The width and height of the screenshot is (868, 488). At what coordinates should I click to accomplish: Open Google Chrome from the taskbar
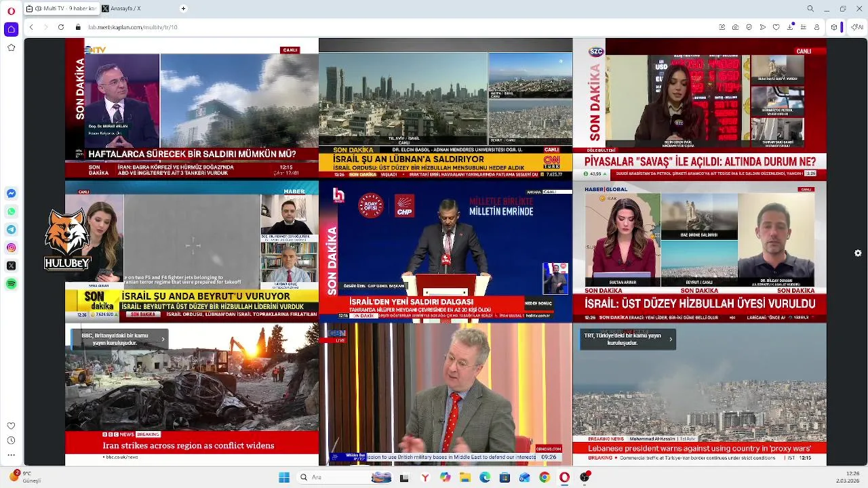point(545,477)
